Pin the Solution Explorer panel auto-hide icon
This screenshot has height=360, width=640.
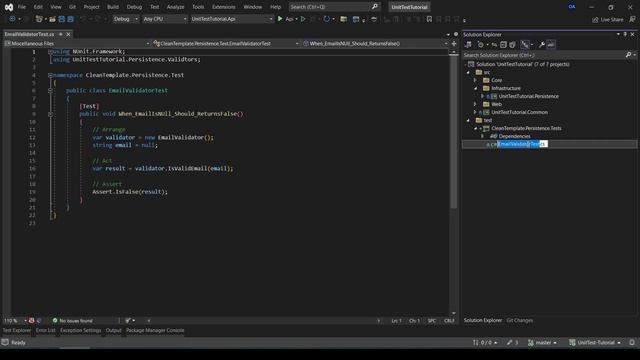tap(625, 34)
